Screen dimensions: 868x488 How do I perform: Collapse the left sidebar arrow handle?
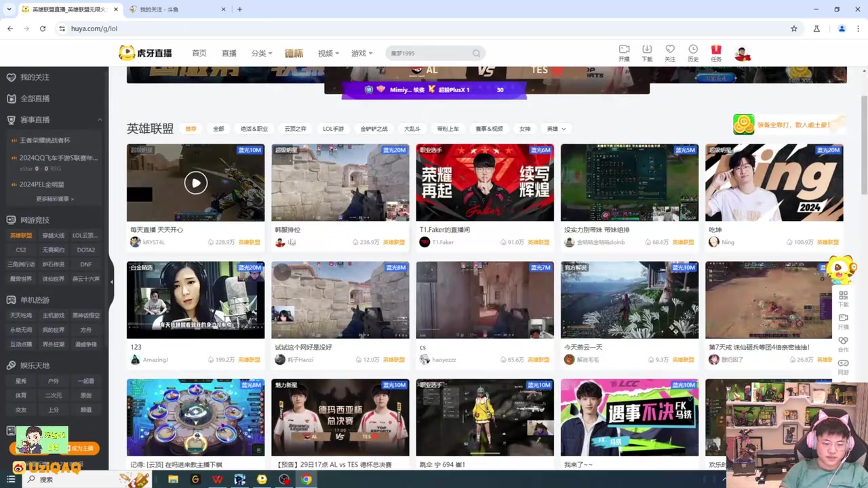tap(111, 281)
